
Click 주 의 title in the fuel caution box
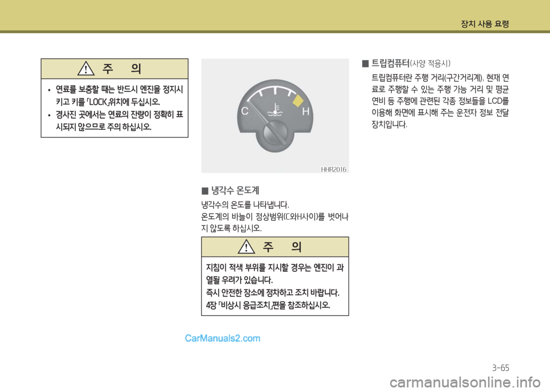point(121,69)
